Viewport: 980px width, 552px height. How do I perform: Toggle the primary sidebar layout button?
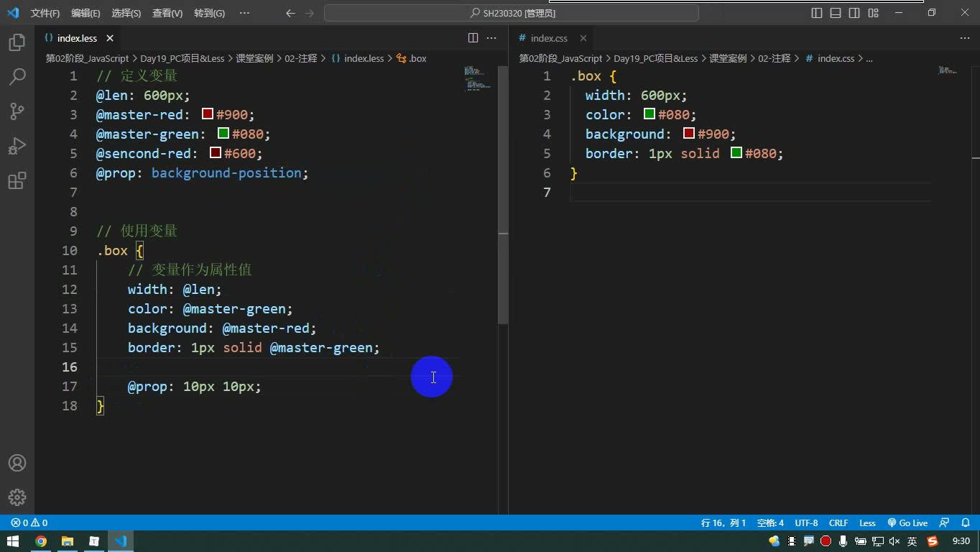pos(817,13)
